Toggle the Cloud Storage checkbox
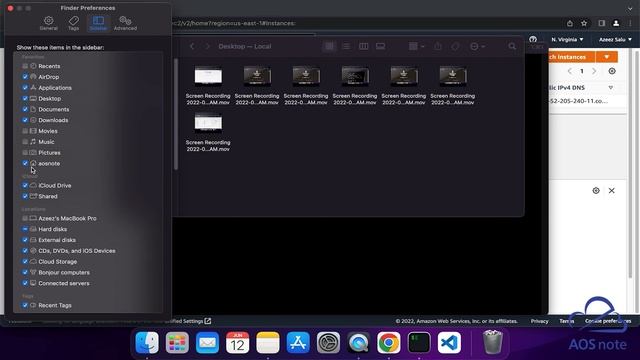 pos(25,262)
